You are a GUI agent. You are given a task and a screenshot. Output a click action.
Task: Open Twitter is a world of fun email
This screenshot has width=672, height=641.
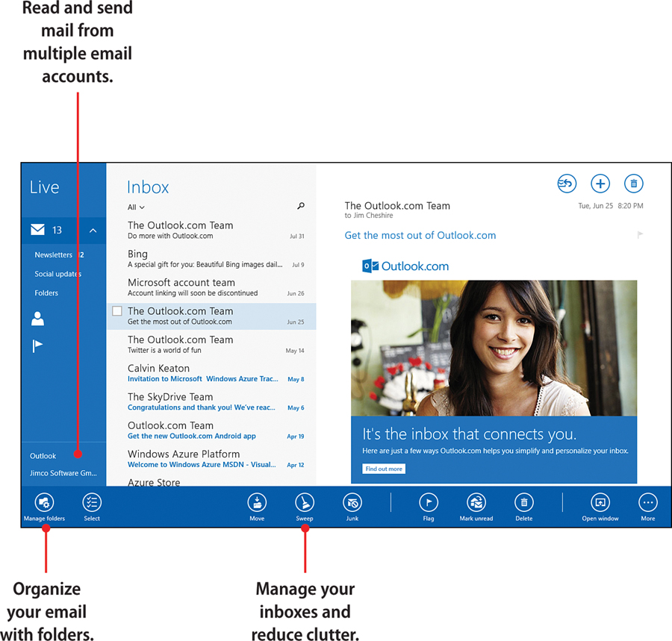click(211, 345)
